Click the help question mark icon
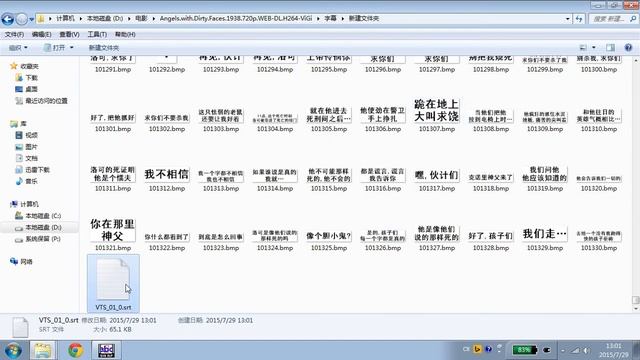The image size is (640, 360). 628,48
